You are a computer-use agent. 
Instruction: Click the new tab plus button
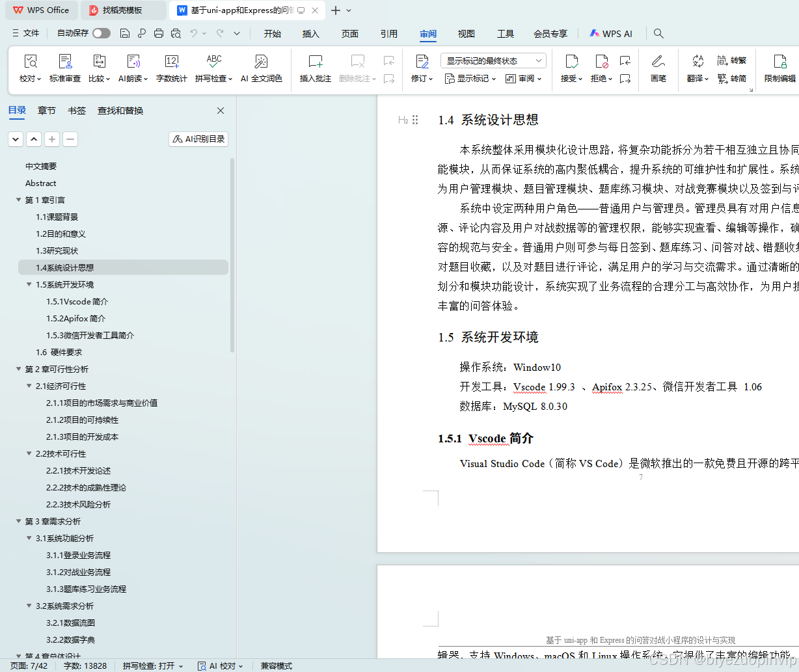point(336,10)
